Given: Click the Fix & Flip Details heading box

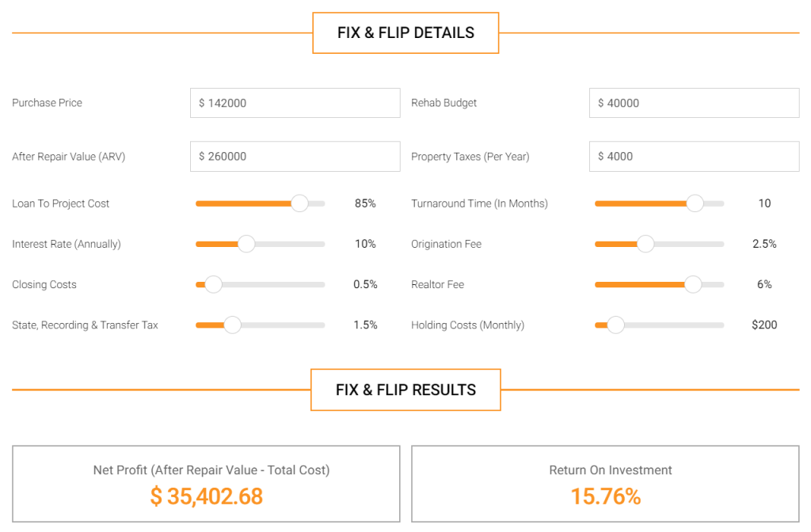Looking at the screenshot, I should (x=405, y=32).
